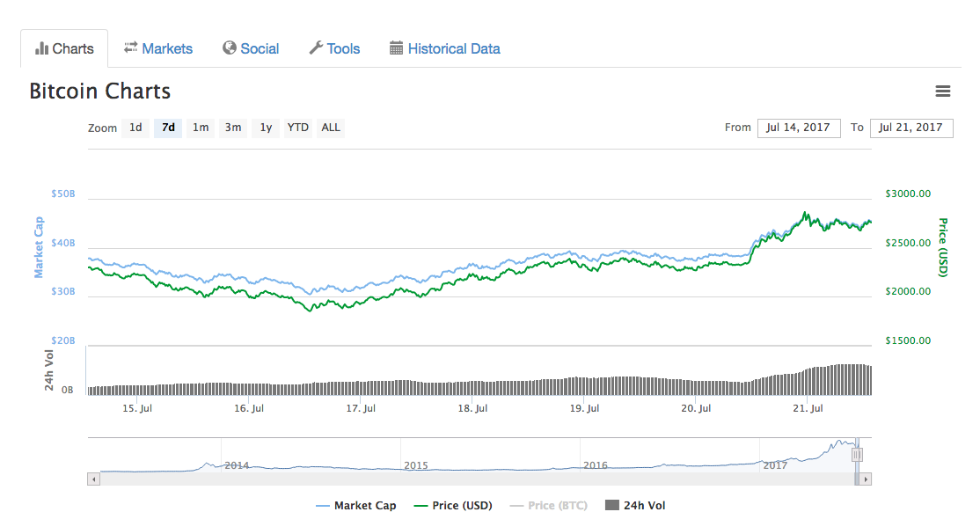Choose the 1m zoom range

(201, 128)
